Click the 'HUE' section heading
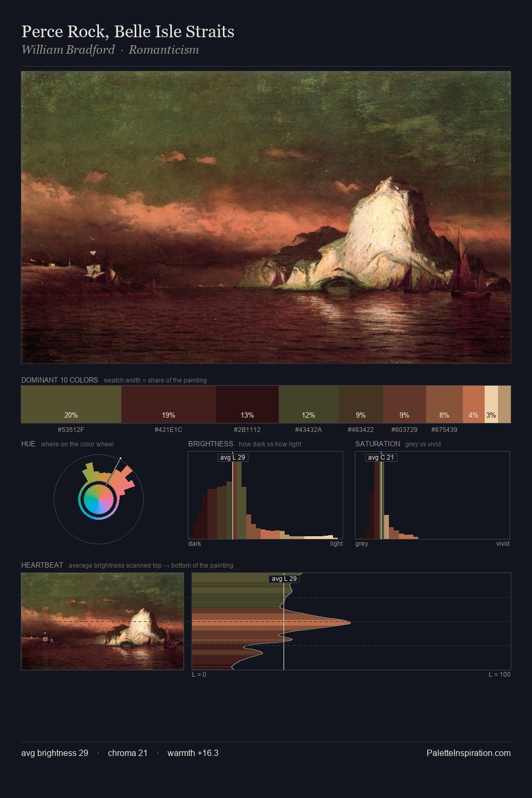This screenshot has height=798, width=532. click(x=28, y=444)
